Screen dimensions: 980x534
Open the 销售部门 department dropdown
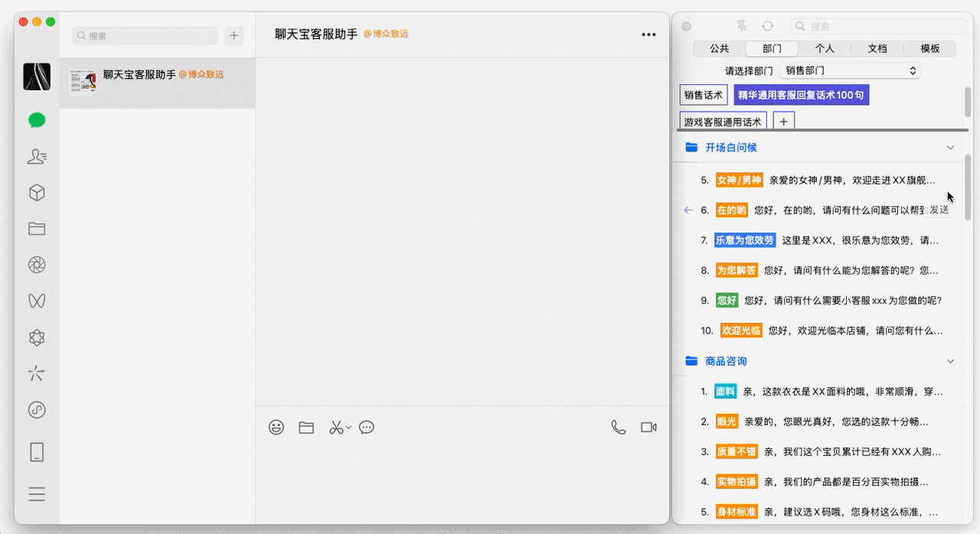click(850, 70)
